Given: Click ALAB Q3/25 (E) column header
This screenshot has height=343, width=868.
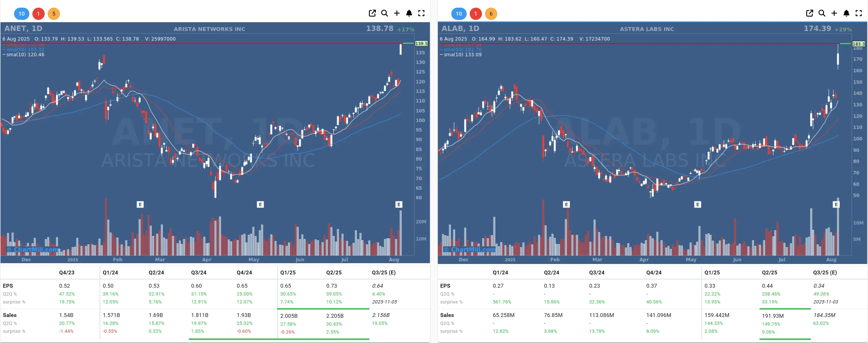Looking at the screenshot, I should click(825, 273).
